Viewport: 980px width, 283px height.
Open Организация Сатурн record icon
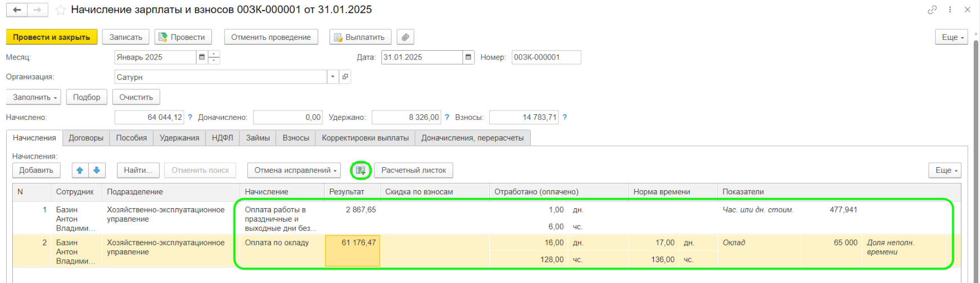coord(345,77)
